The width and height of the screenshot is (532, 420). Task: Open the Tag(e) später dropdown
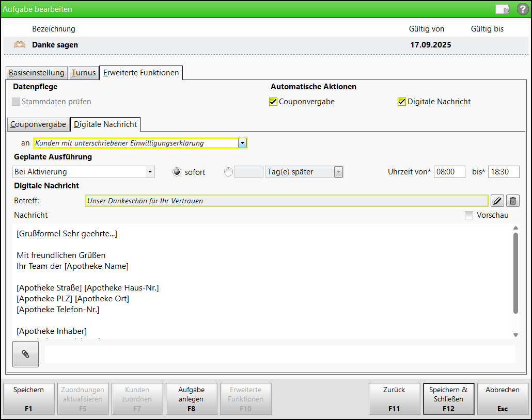click(338, 172)
